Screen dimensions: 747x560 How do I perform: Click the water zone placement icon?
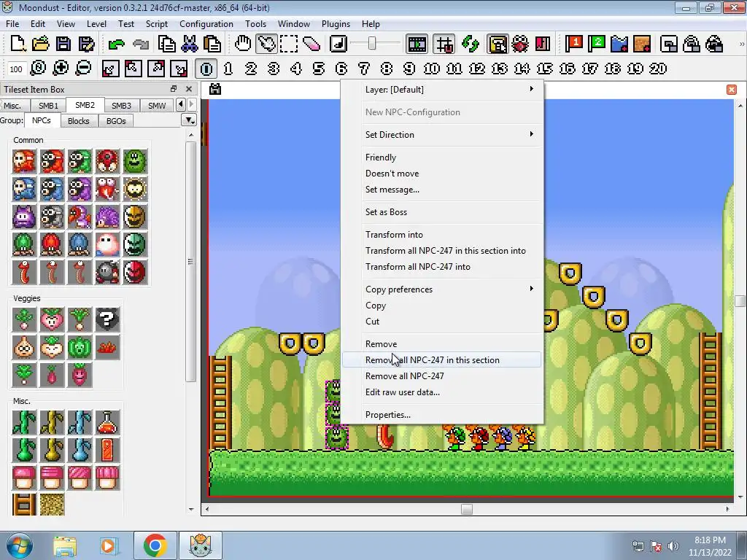tap(619, 44)
